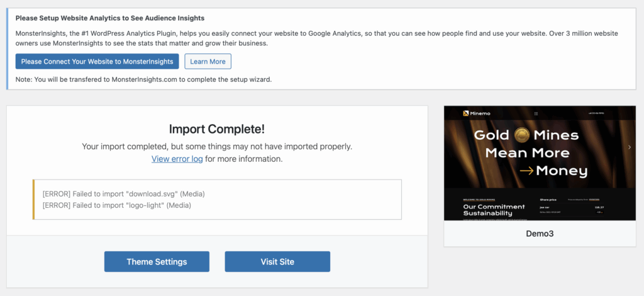Click the download.svg import error line

point(124,193)
